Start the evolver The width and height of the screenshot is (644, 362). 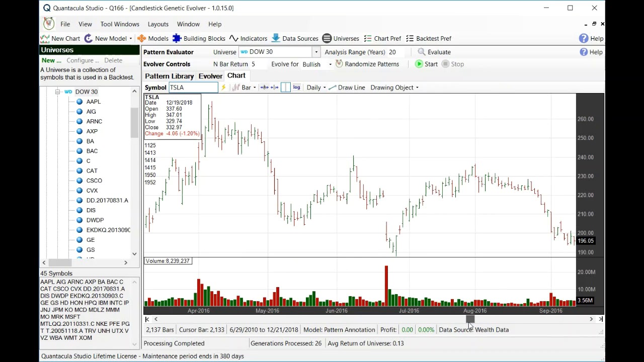426,64
